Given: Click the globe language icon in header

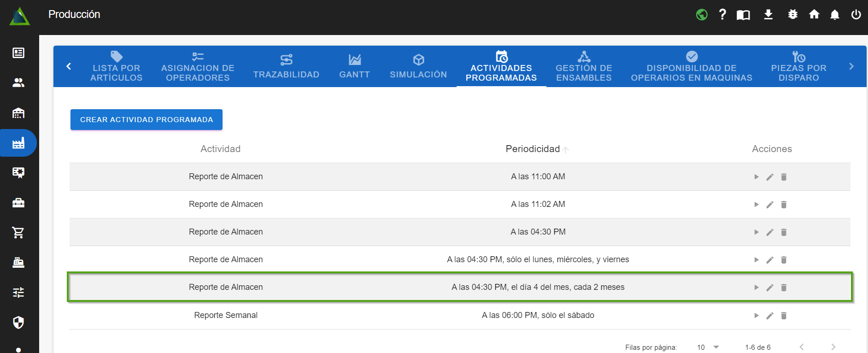Looking at the screenshot, I should pos(702,15).
